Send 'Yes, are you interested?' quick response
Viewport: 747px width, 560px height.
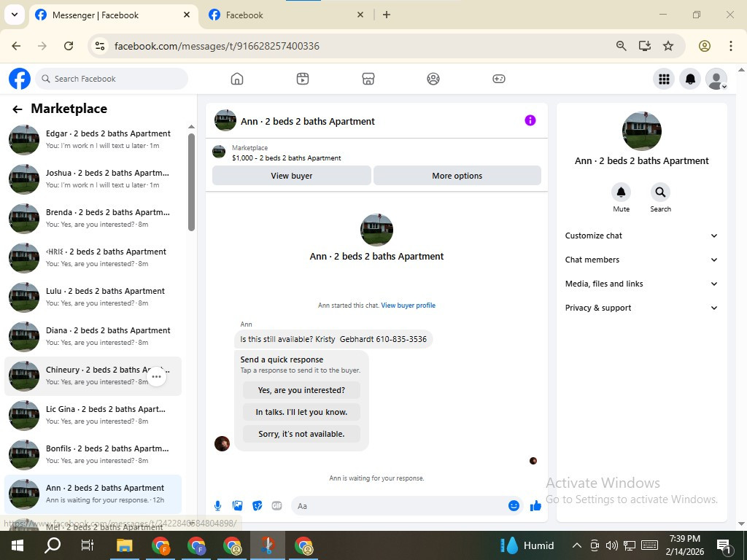(x=301, y=390)
